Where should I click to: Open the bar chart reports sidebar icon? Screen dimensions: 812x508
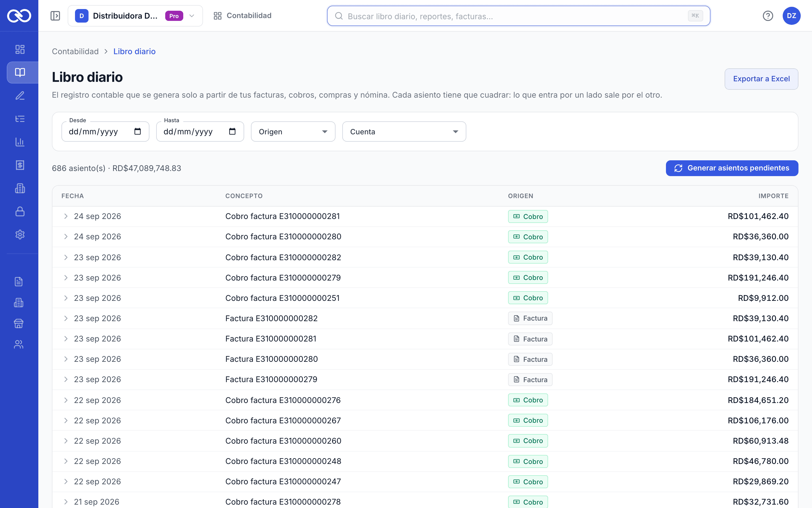(x=20, y=142)
